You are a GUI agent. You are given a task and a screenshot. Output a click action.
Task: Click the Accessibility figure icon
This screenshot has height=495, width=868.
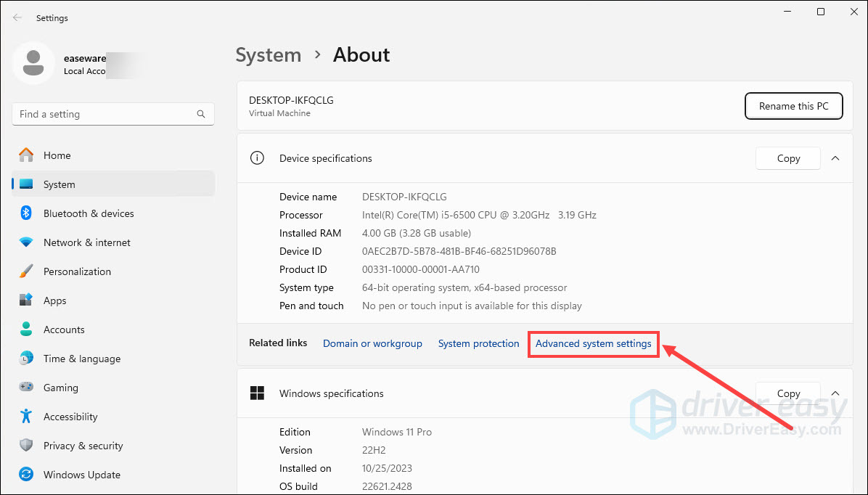pyautogui.click(x=26, y=417)
